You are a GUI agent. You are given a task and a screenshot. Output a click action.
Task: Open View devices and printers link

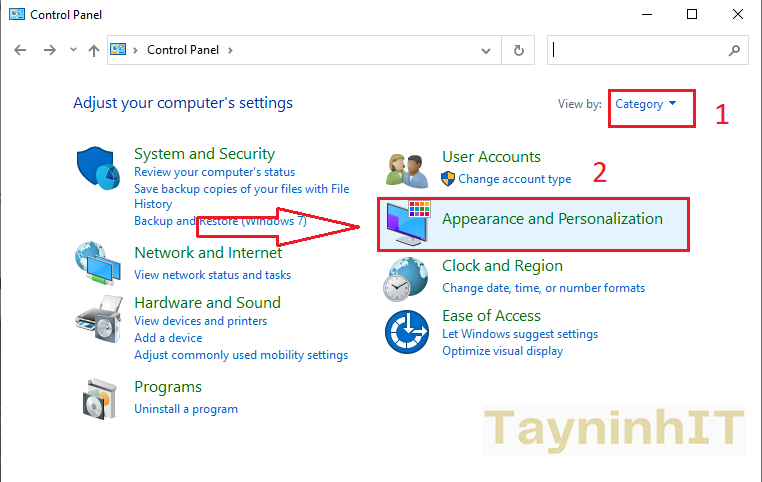coord(200,321)
